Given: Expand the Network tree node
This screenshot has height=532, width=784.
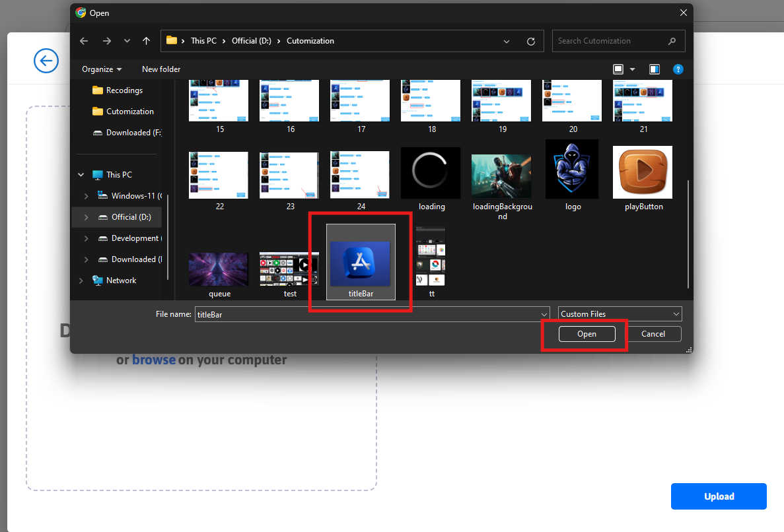Looking at the screenshot, I should (81, 281).
